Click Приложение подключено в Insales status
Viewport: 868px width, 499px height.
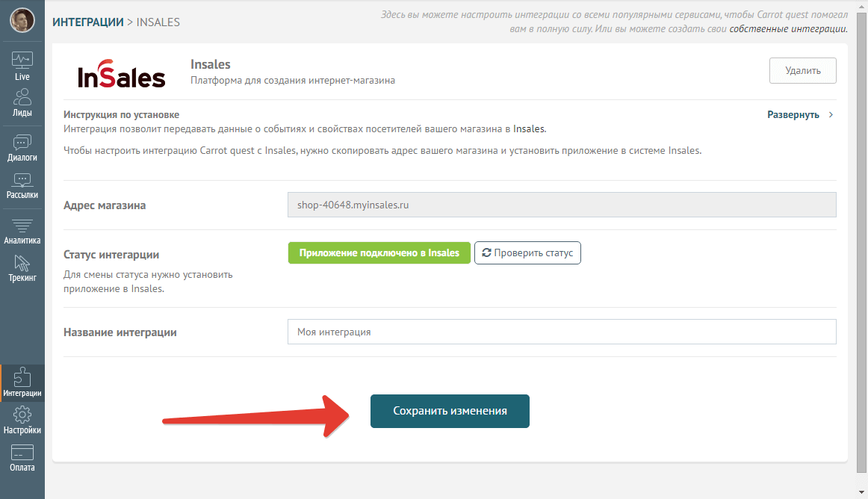click(379, 253)
